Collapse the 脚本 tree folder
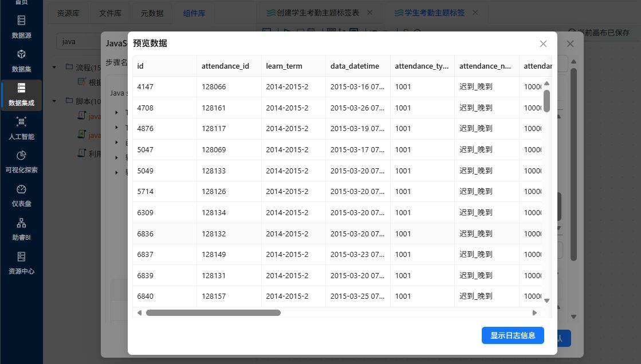Image resolution: width=641 pixels, height=364 pixels. coord(54,101)
